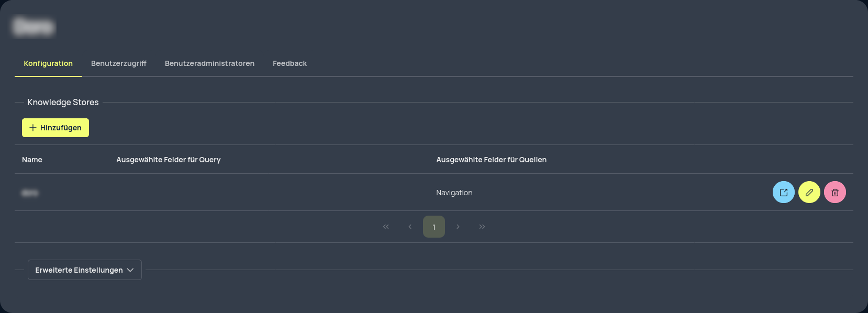Expand the Erweiterte Einstellungen section
The width and height of the screenshot is (868, 313).
pos(85,270)
